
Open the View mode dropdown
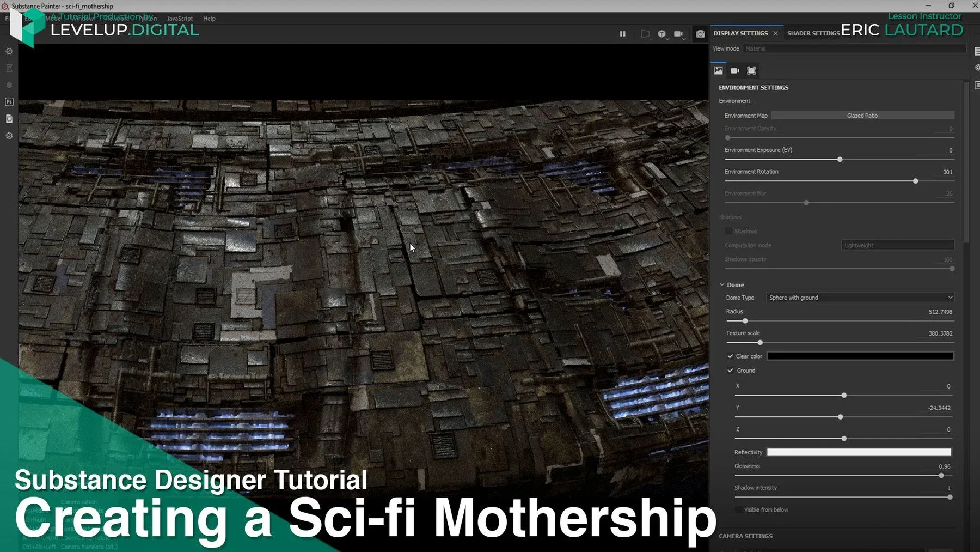click(x=854, y=48)
